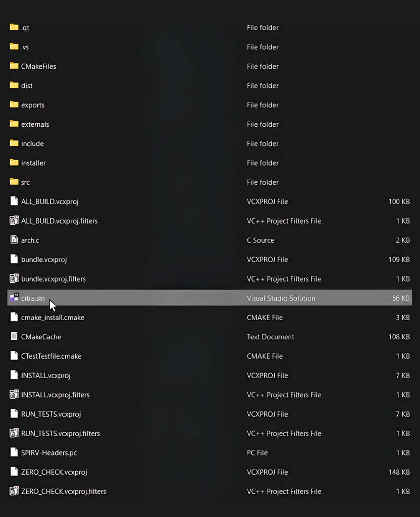Click the citra.sln Visual Studio solution icon
Viewport: 420px width, 517px height.
pos(14,298)
